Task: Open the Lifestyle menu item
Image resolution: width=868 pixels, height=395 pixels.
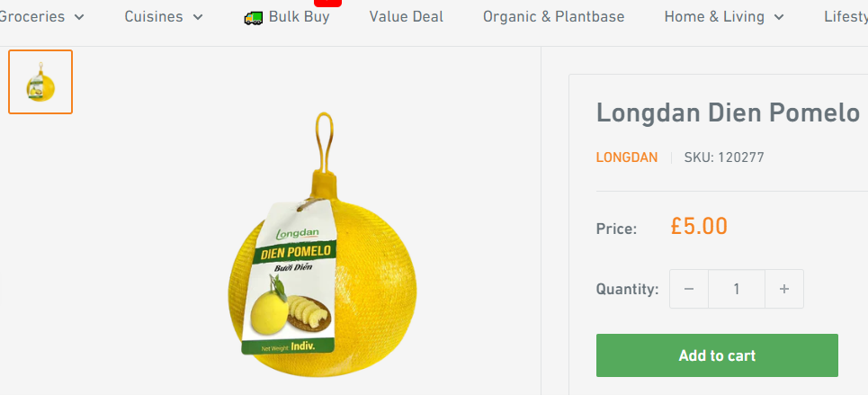Action: [846, 16]
